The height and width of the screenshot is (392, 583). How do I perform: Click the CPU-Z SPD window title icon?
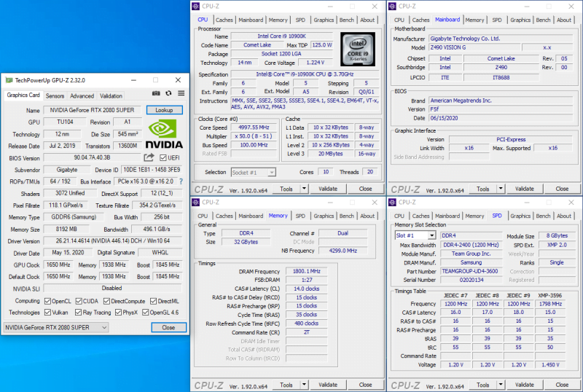click(x=392, y=203)
